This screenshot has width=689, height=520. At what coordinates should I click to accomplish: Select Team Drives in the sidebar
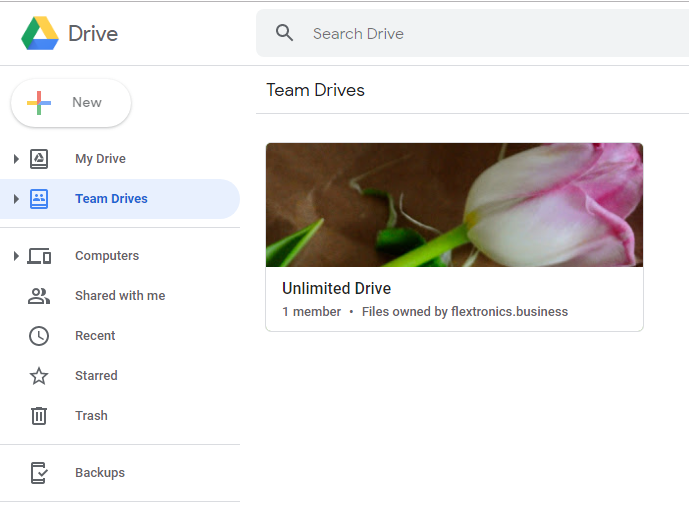(120, 199)
